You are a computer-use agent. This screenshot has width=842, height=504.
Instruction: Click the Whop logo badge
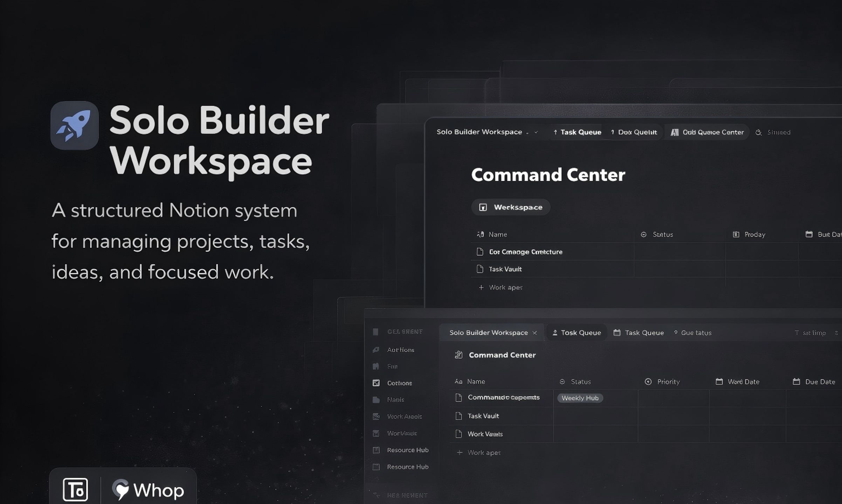click(x=148, y=490)
